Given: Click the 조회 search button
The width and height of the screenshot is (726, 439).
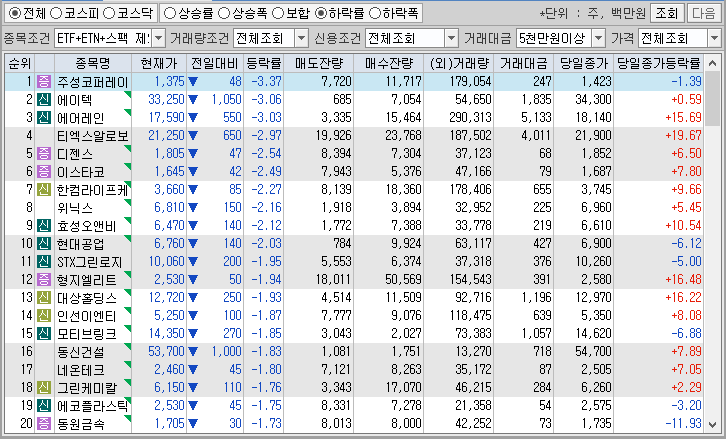Looking at the screenshot, I should click(x=667, y=13).
